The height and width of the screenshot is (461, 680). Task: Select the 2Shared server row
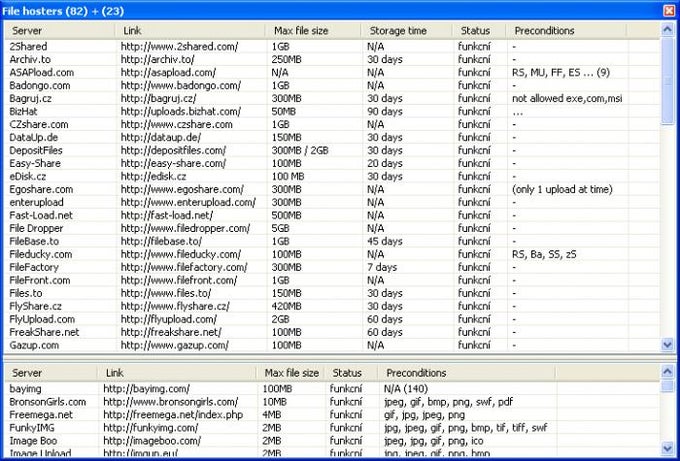(332, 46)
